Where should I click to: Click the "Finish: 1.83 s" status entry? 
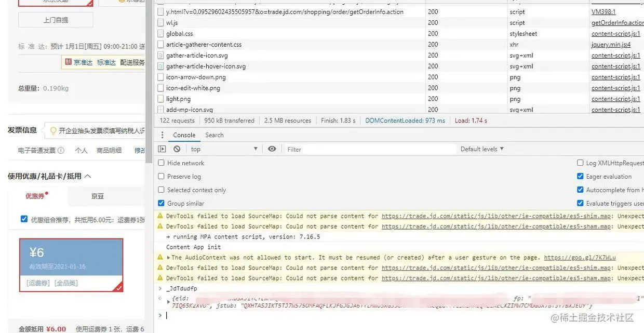[x=338, y=121]
